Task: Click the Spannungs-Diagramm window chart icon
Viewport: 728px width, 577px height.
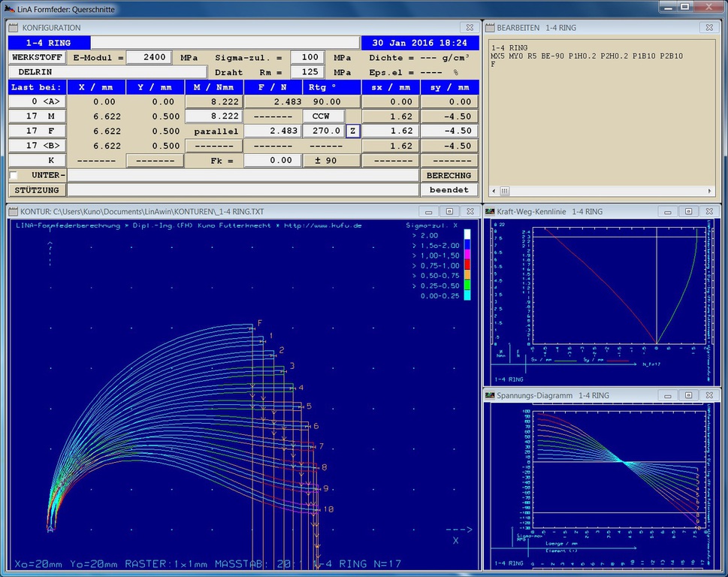Action: point(489,395)
